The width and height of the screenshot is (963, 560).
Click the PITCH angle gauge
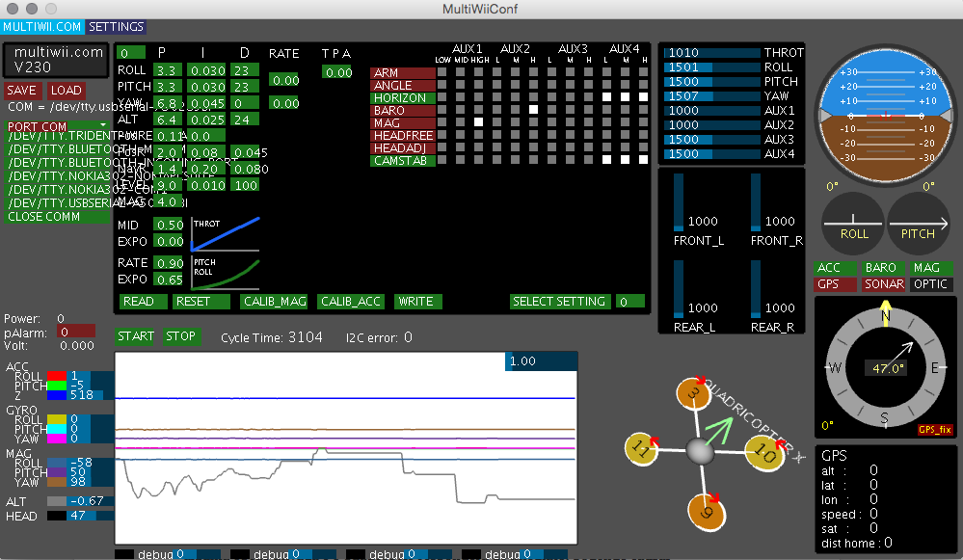tap(918, 222)
